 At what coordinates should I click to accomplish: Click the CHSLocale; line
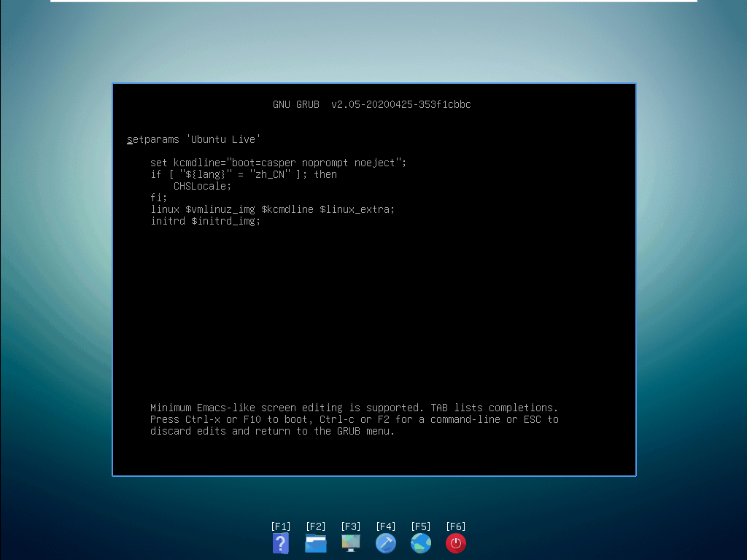click(x=202, y=186)
